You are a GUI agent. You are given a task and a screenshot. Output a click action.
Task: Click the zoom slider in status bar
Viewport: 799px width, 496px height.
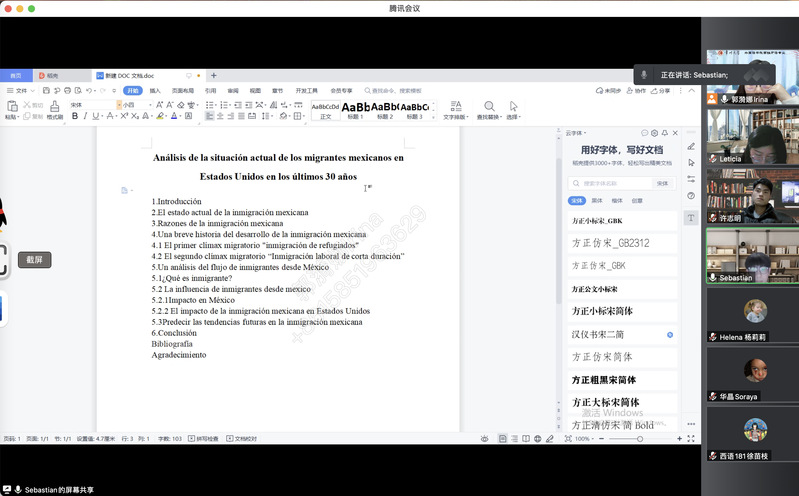point(640,438)
